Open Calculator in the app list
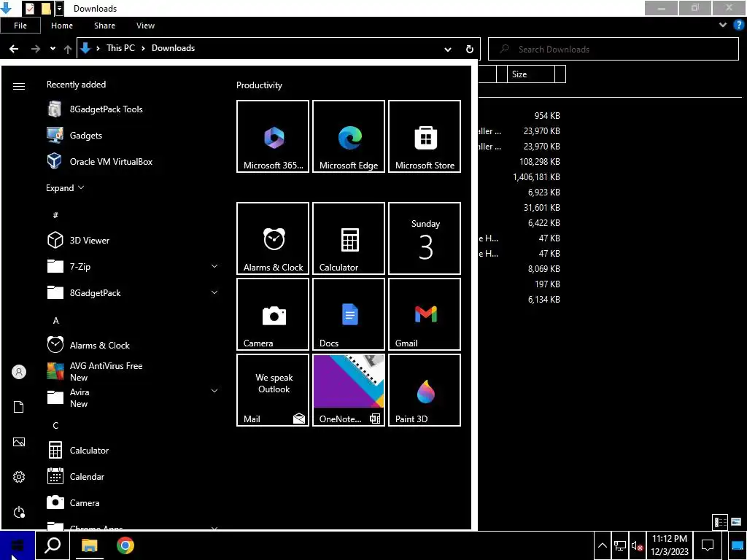This screenshot has height=560, width=747. coord(133,450)
